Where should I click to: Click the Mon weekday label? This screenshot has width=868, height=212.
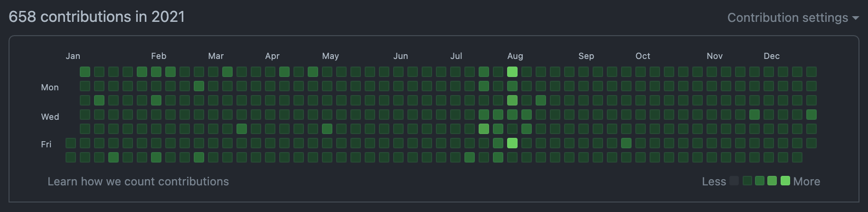[50, 87]
